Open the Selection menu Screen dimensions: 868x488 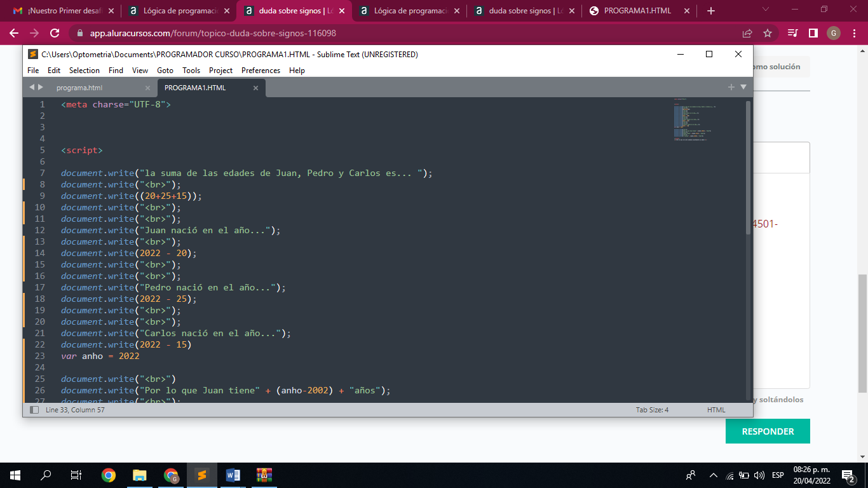85,71
